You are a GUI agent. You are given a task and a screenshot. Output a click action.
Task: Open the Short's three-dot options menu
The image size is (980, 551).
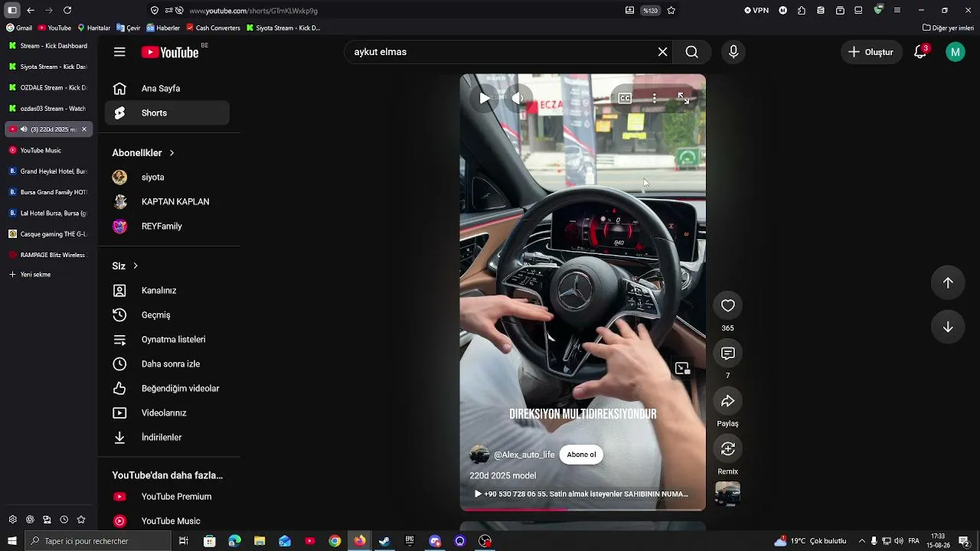click(x=655, y=98)
